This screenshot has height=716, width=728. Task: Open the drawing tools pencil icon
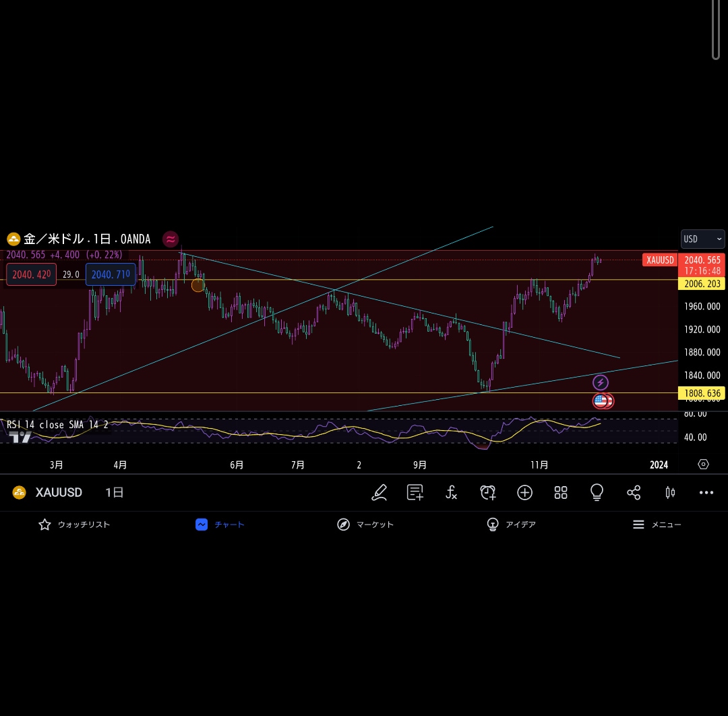tap(380, 493)
